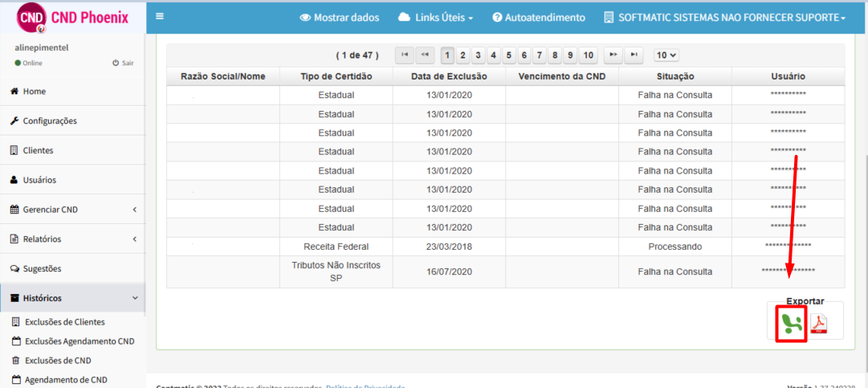Click the Clientes building icon
The height and width of the screenshot is (388, 868).
pos(14,150)
